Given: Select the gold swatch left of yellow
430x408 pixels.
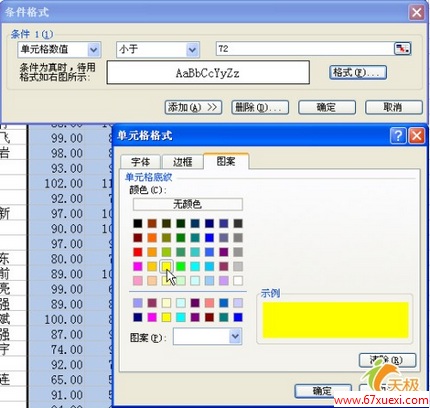Looking at the screenshot, I should (x=152, y=266).
